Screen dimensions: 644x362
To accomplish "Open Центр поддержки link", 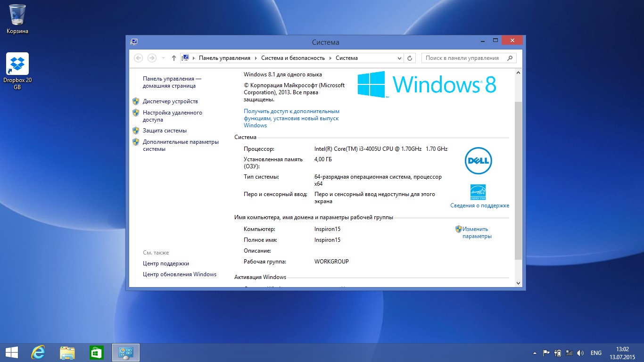I will pyautogui.click(x=166, y=263).
